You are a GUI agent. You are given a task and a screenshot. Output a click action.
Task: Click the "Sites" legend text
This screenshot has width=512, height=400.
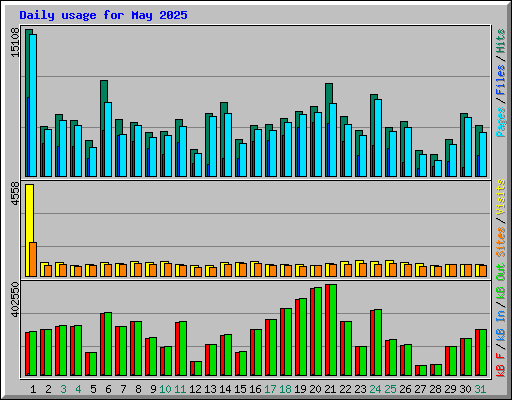pos(500,242)
